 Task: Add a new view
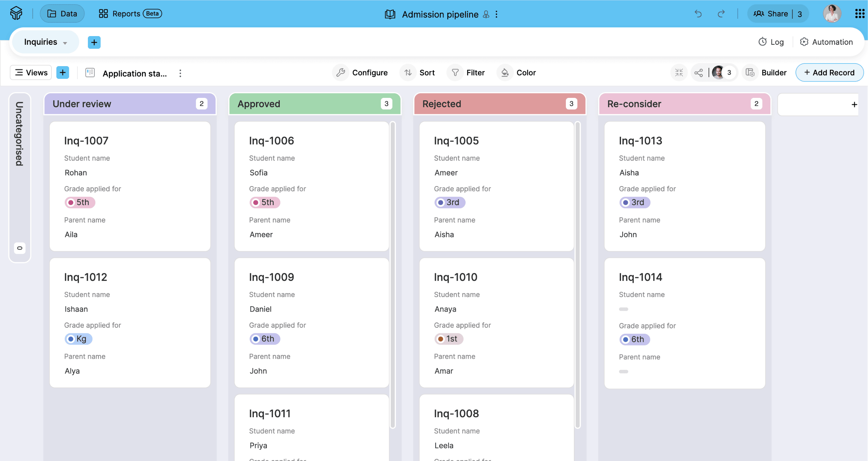(63, 72)
